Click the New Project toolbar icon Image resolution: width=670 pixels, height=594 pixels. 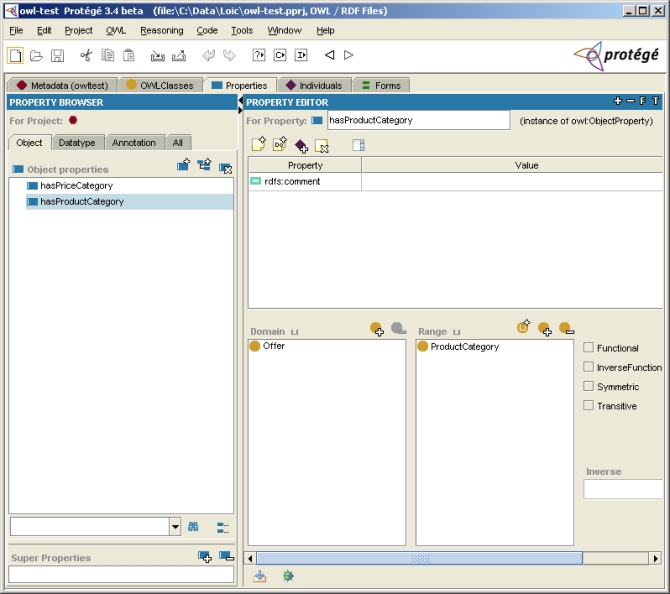click(x=15, y=56)
